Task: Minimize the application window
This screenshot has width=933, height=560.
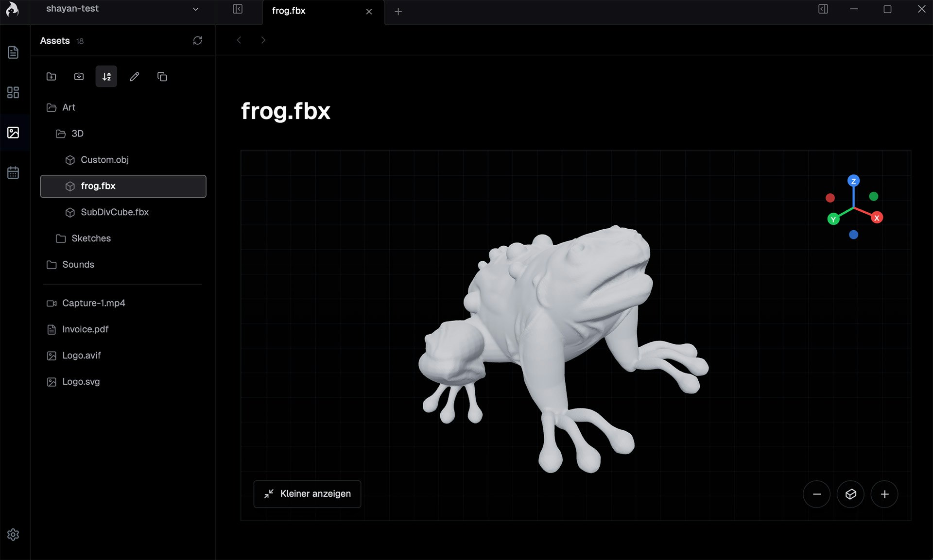Action: point(854,9)
